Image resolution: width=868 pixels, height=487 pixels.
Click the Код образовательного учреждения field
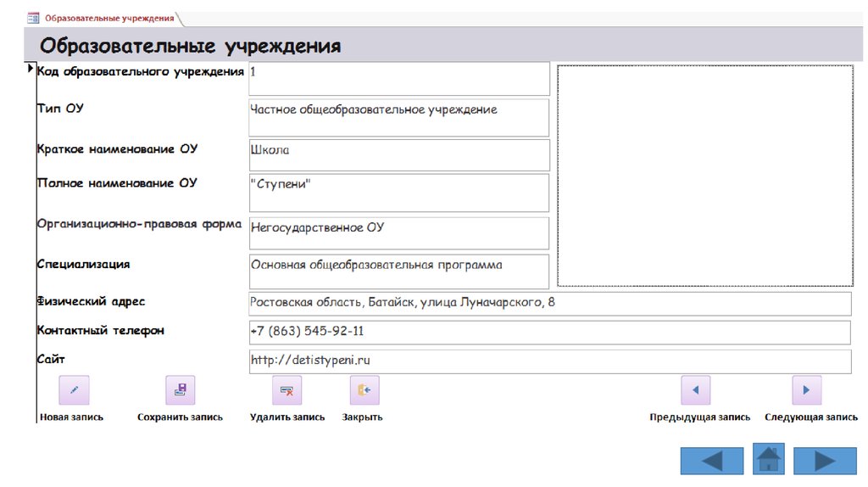398,79
